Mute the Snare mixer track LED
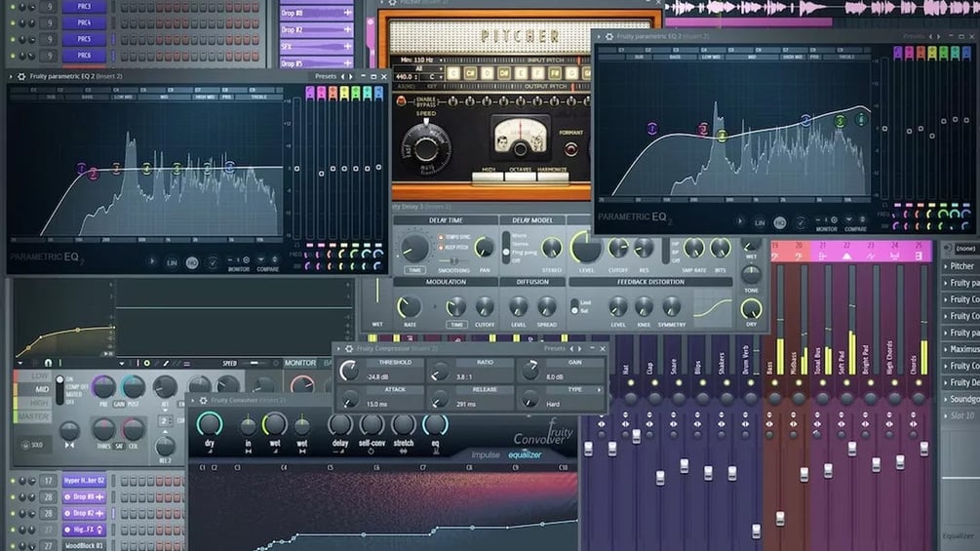Viewport: 980px width, 551px height. click(679, 382)
